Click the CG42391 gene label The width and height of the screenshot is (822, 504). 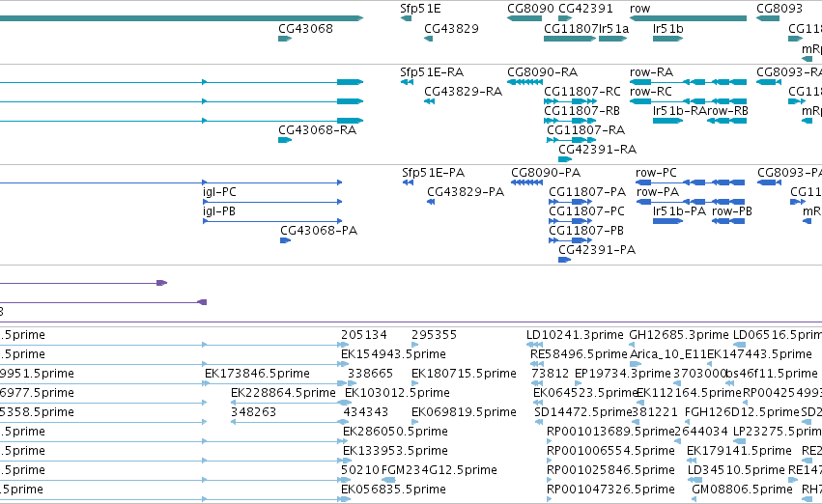point(585,9)
